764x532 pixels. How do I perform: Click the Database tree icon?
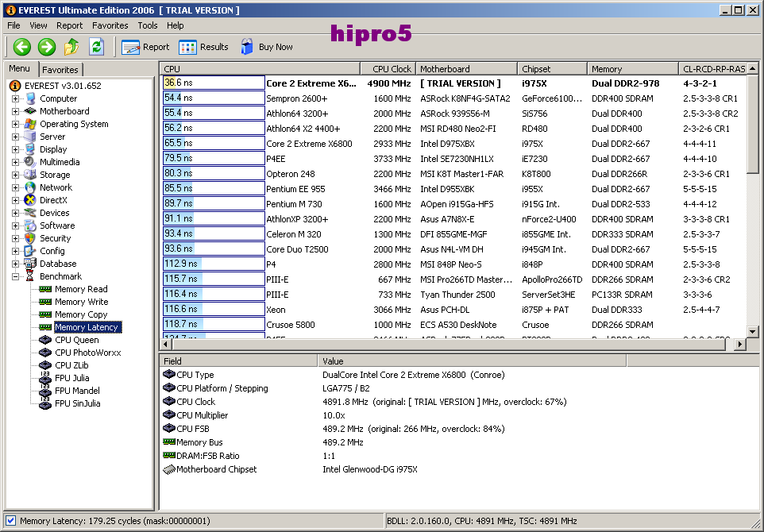coord(30,263)
